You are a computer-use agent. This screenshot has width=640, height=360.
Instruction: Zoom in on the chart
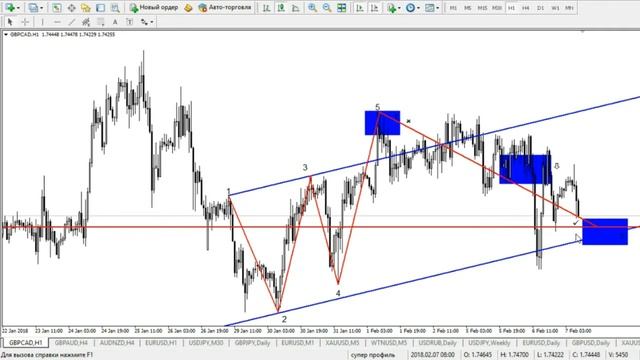(312, 8)
